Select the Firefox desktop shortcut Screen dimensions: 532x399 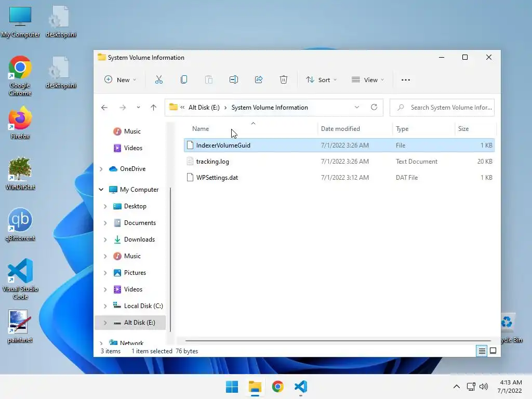click(x=20, y=123)
